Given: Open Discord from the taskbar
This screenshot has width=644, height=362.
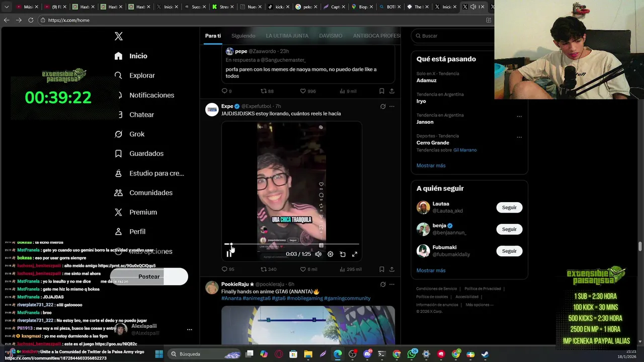Looking at the screenshot, I should 367,354.
